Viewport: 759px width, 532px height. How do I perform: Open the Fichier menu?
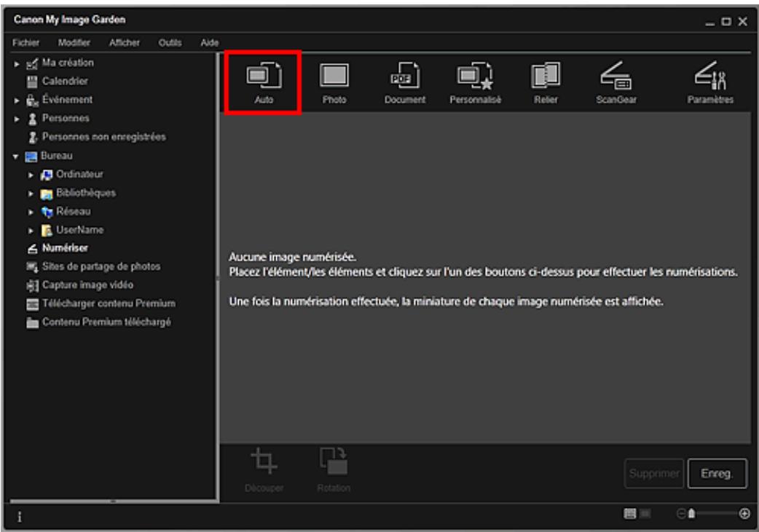[x=26, y=43]
